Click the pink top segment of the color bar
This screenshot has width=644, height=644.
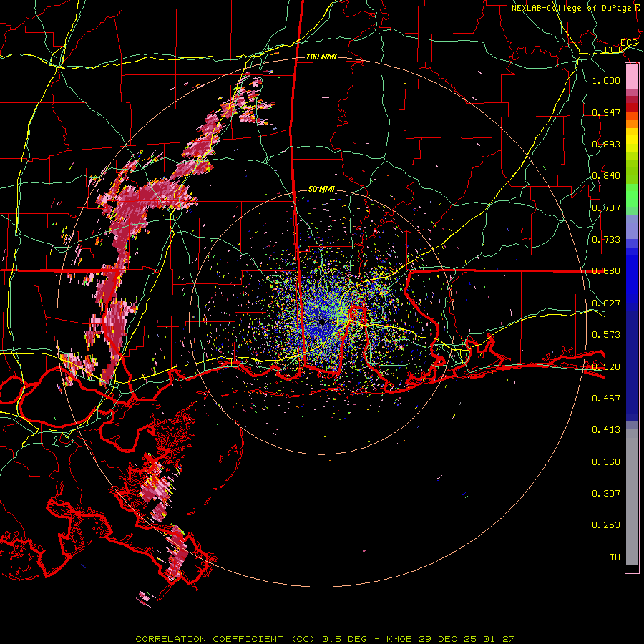(632, 77)
